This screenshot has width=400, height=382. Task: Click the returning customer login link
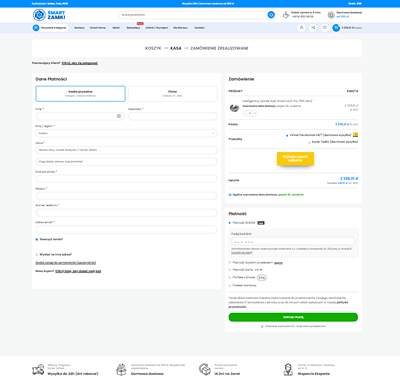(80, 63)
